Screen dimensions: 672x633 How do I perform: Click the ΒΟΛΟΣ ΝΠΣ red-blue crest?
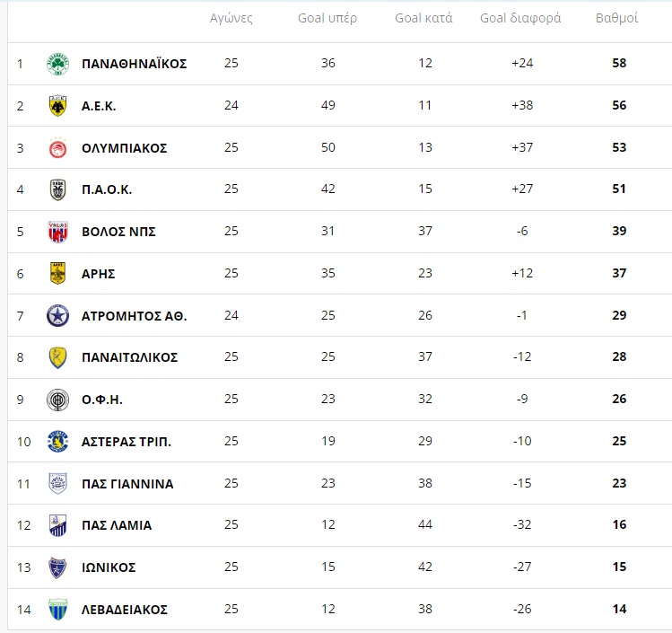(57, 232)
